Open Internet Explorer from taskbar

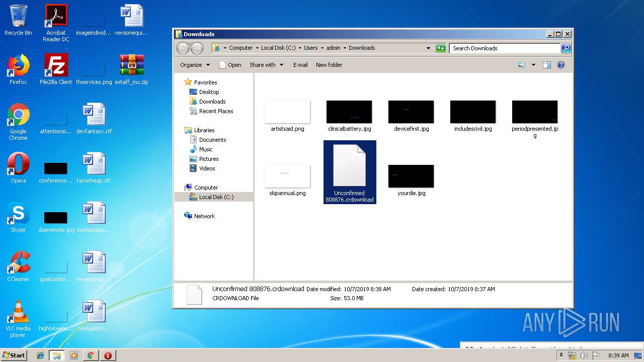(x=40, y=355)
